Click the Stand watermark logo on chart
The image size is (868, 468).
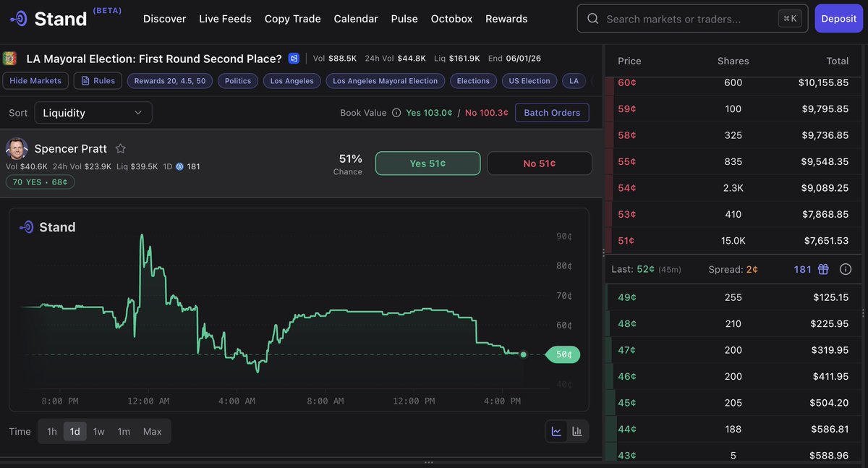48,227
